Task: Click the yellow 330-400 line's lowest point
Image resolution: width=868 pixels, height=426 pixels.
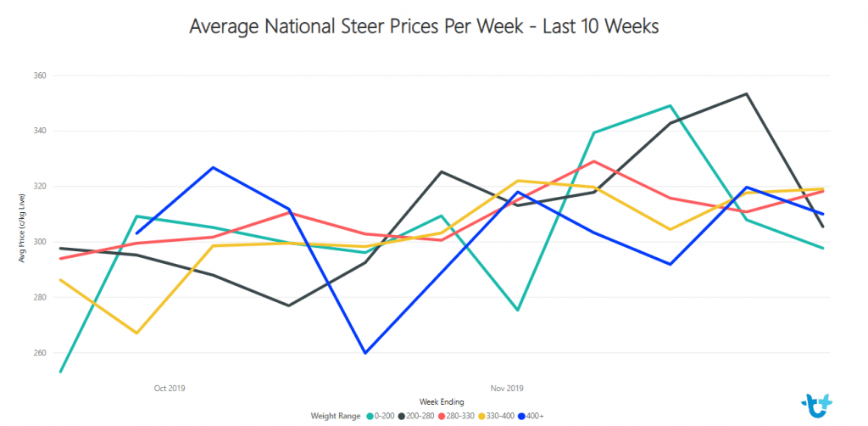Action: (x=136, y=333)
